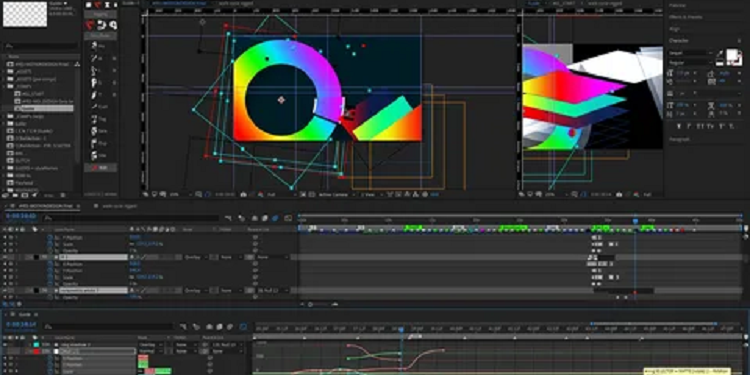The height and width of the screenshot is (375, 750).
Task: Toggle Faux Italic in the Character panel
Action: pyautogui.click(x=689, y=127)
